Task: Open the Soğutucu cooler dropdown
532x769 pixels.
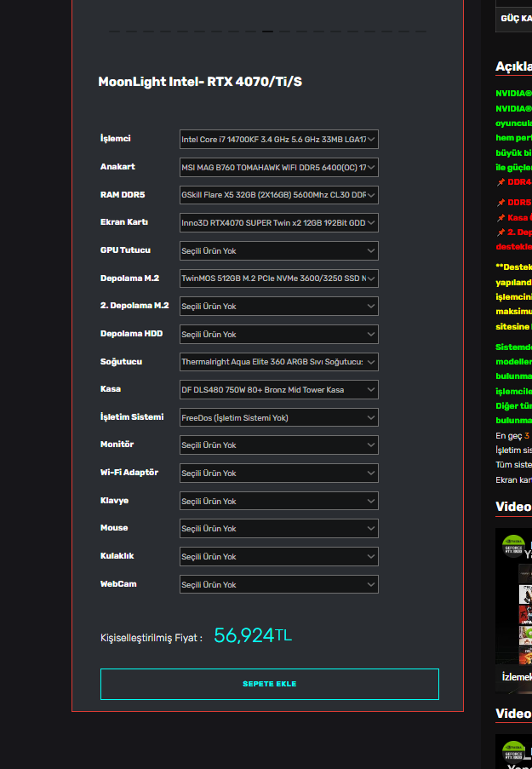Action: (279, 362)
